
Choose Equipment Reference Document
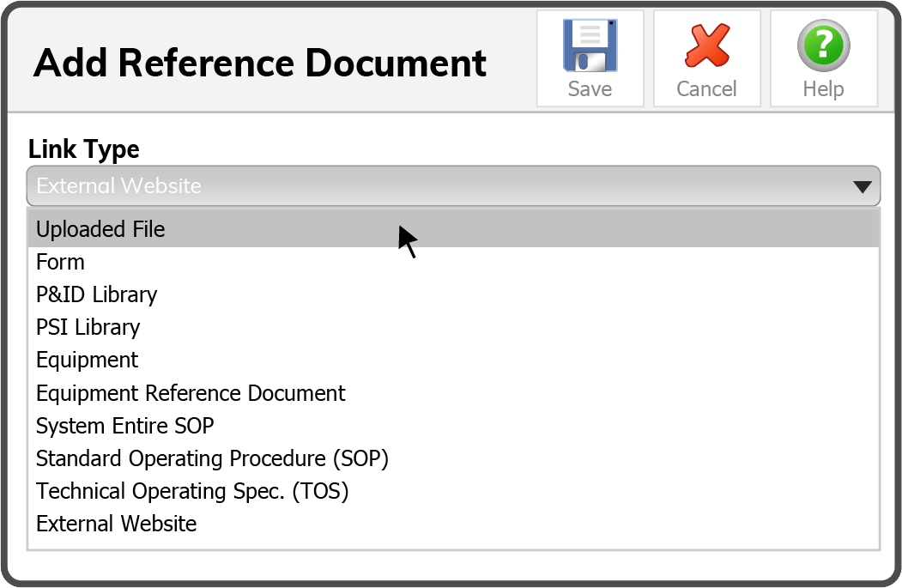click(191, 393)
